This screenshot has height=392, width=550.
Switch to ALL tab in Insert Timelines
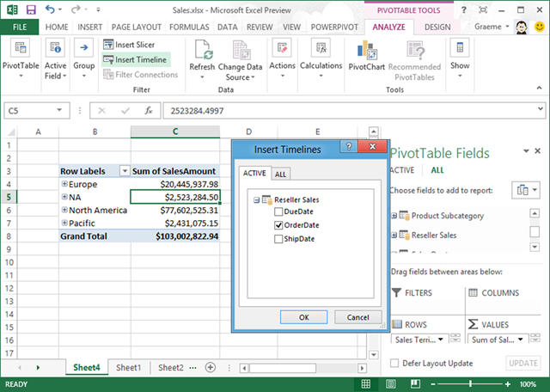point(280,175)
